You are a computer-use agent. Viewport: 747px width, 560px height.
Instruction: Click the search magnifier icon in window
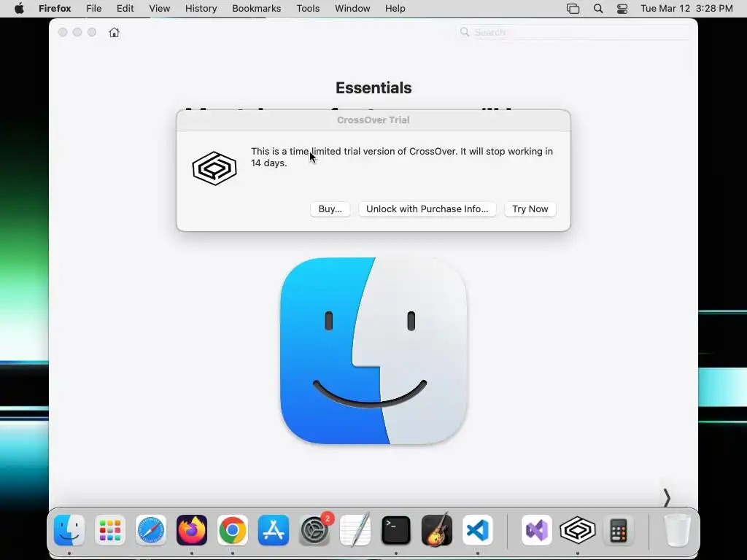pyautogui.click(x=465, y=32)
